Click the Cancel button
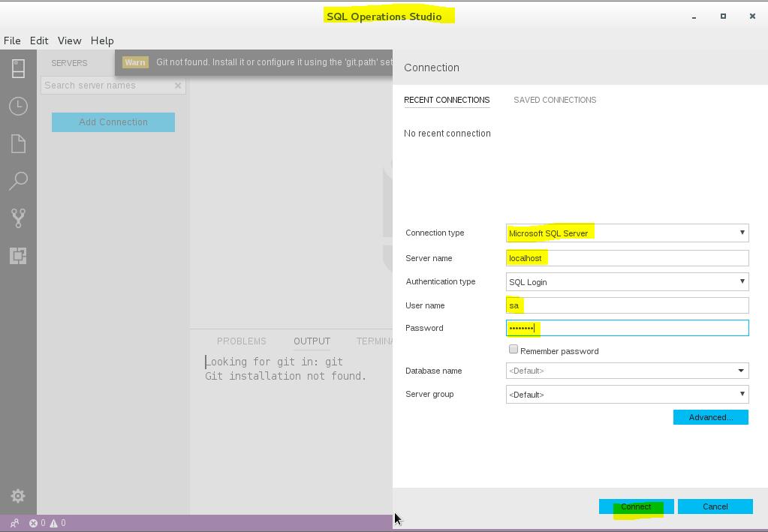The width and height of the screenshot is (768, 532). [x=715, y=506]
